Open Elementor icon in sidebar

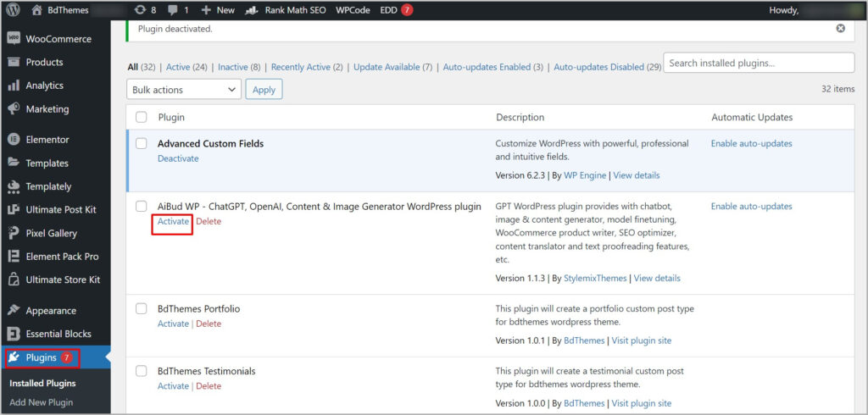(x=14, y=140)
